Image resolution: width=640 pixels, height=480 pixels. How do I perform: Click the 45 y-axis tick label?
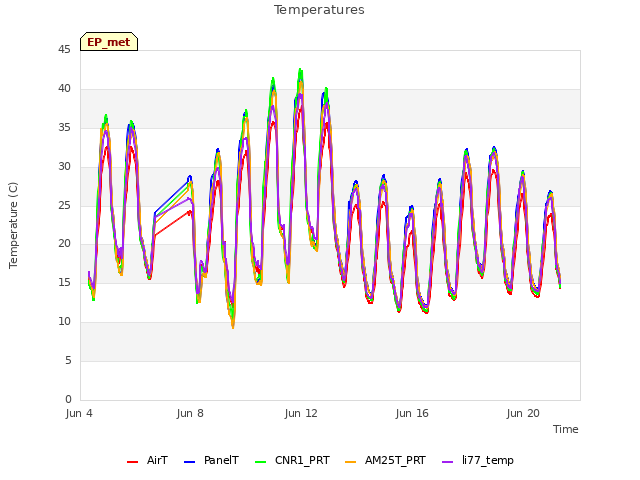[64, 49]
